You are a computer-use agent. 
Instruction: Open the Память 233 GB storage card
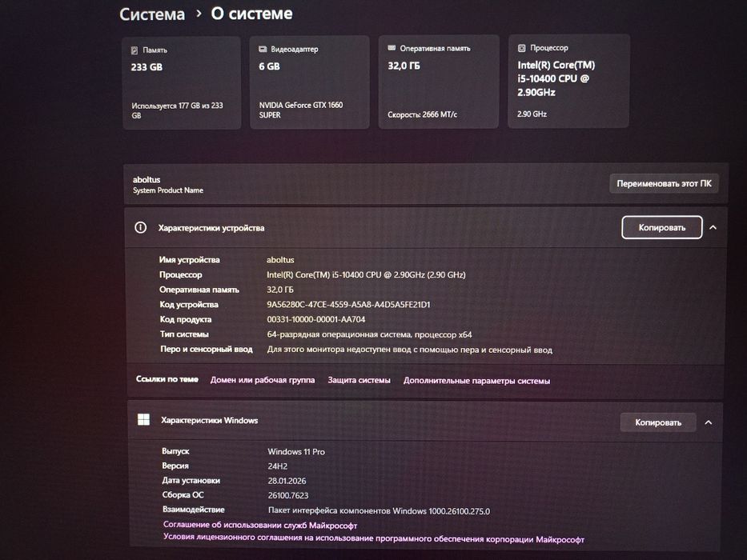[x=182, y=83]
